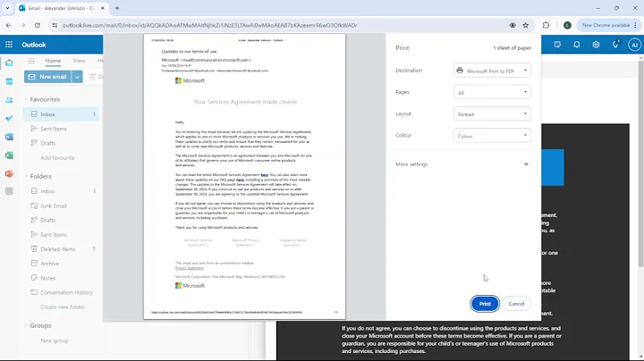644x361 pixels.
Task: Open the PowerPoint app icon in sidebar
Action: pos(9,173)
